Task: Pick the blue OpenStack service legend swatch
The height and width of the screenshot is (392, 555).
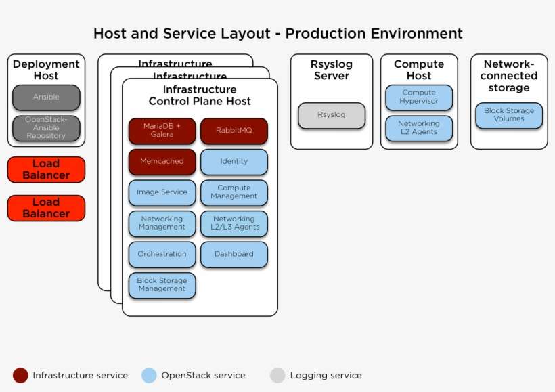Action: coord(148,375)
